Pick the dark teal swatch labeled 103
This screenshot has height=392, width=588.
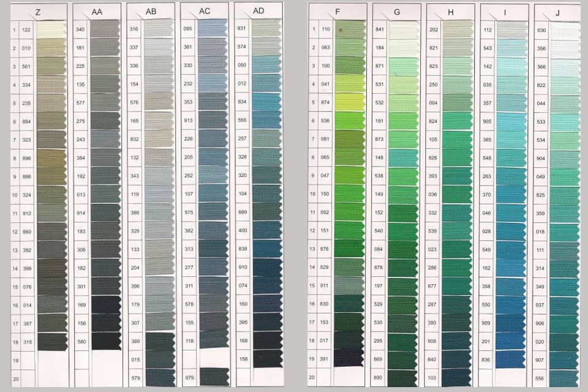pos(456,378)
